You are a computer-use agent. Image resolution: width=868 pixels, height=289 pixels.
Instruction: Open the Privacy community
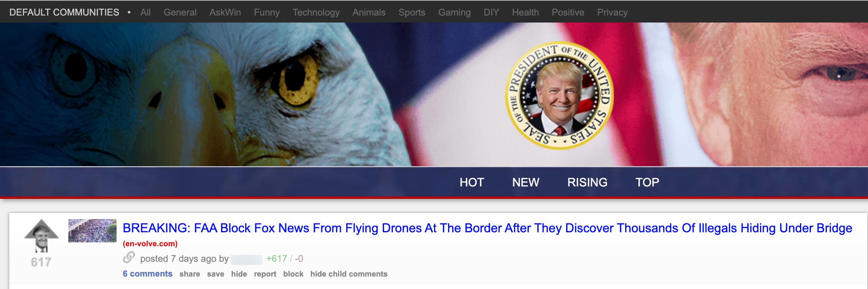[612, 12]
